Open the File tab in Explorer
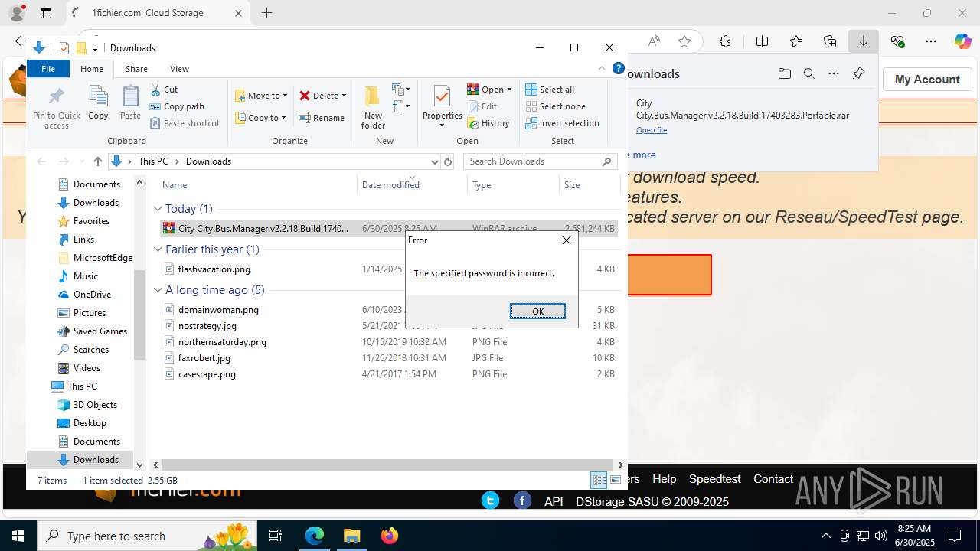This screenshot has width=980, height=551. [48, 69]
